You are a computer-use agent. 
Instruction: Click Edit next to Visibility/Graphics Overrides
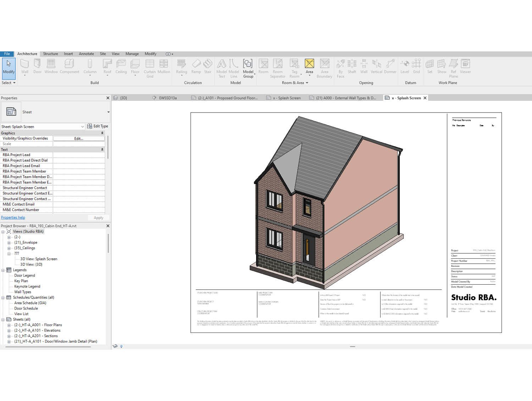(78, 138)
